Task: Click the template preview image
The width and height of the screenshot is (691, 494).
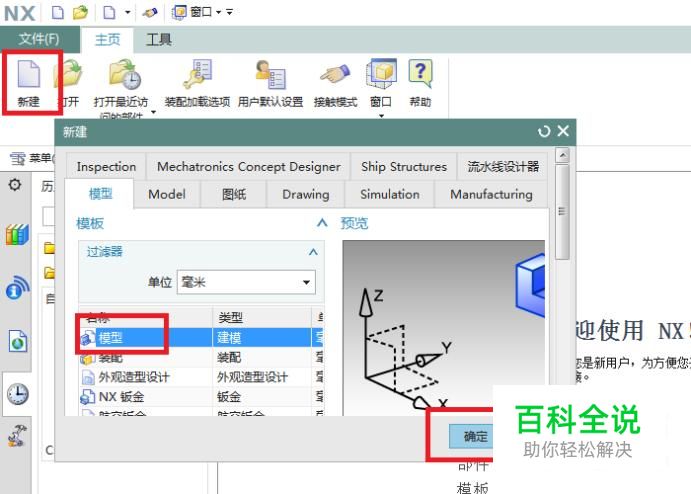Action: pos(444,328)
